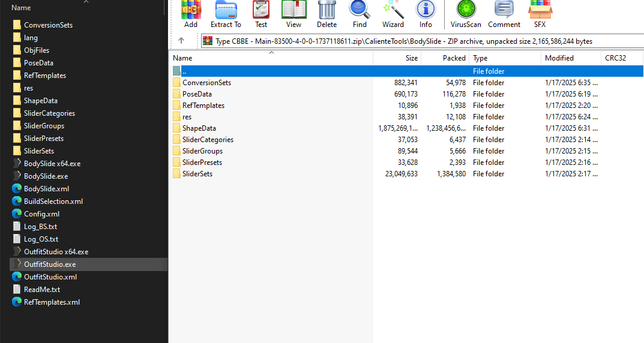The height and width of the screenshot is (343, 644).
Task: Sort archive list by Packed column
Action: point(445,58)
